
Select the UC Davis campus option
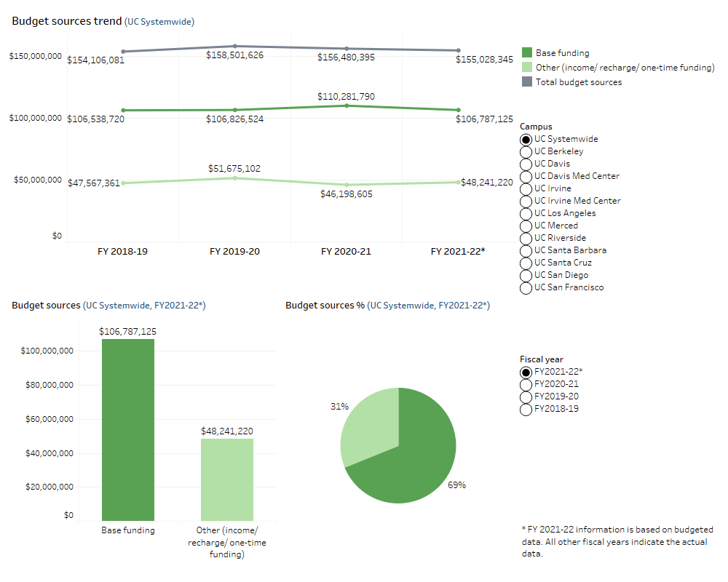tap(526, 164)
